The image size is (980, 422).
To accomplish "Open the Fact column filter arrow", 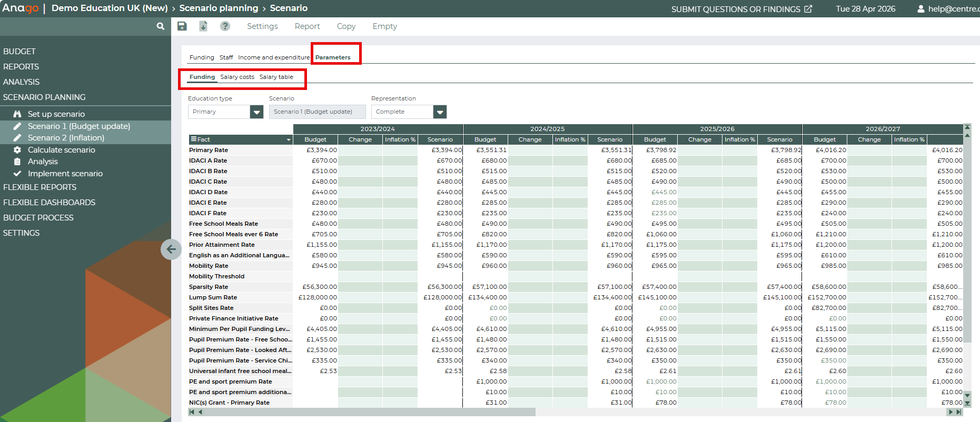I will (289, 140).
